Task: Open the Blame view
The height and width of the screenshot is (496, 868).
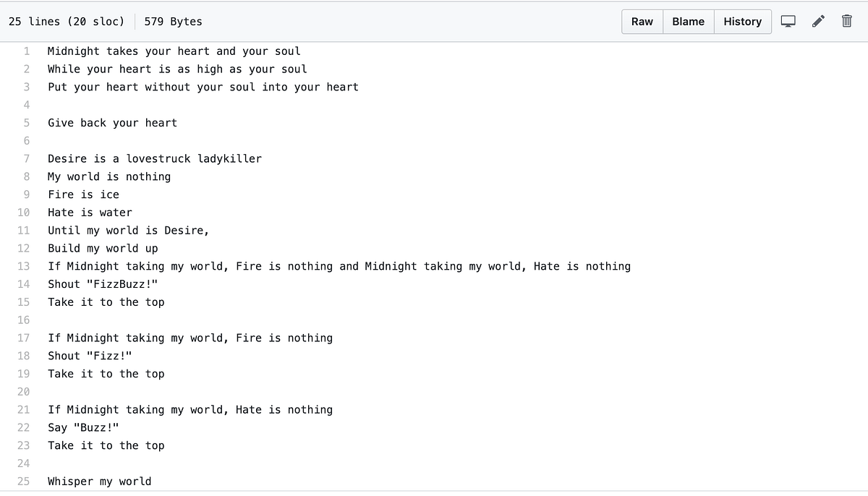Action: (687, 22)
